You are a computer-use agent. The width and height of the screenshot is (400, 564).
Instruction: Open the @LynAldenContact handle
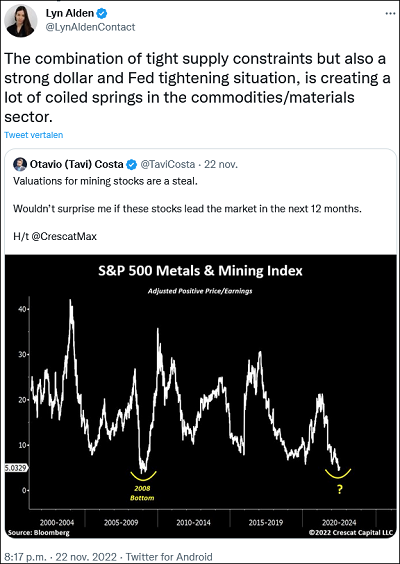90,27
